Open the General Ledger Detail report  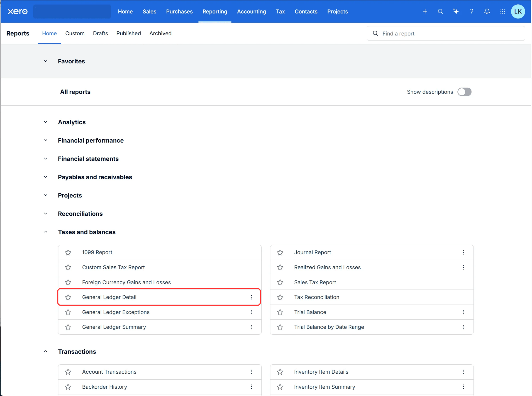[x=109, y=297]
